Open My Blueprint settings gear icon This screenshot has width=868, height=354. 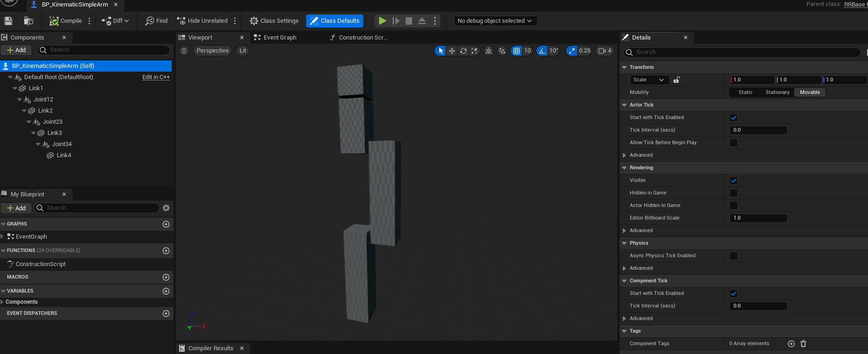tap(166, 208)
